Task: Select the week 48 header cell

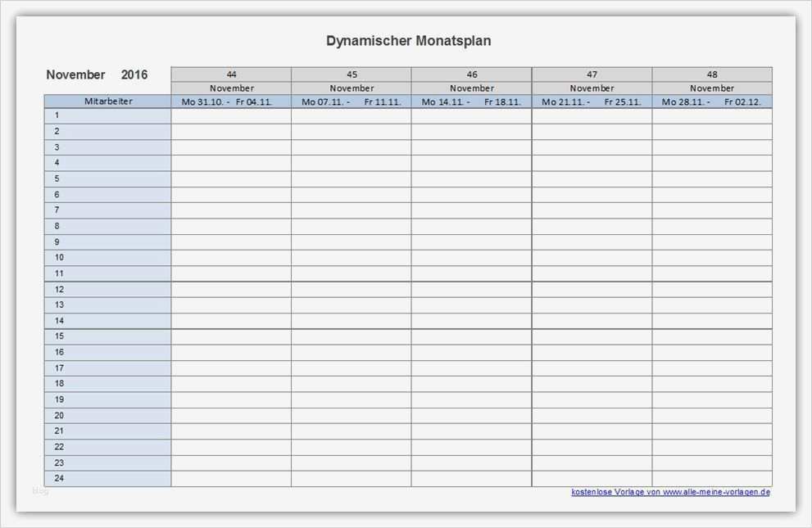Action: 711,74
